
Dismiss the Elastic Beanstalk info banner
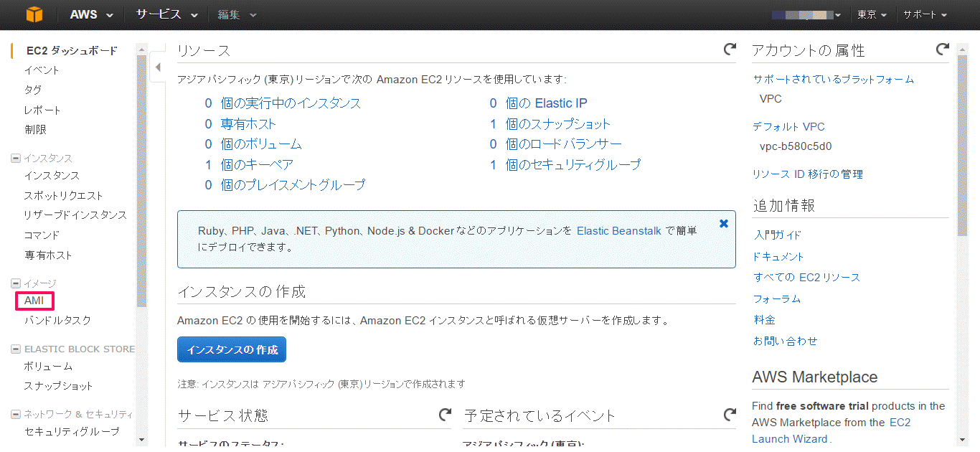724,223
